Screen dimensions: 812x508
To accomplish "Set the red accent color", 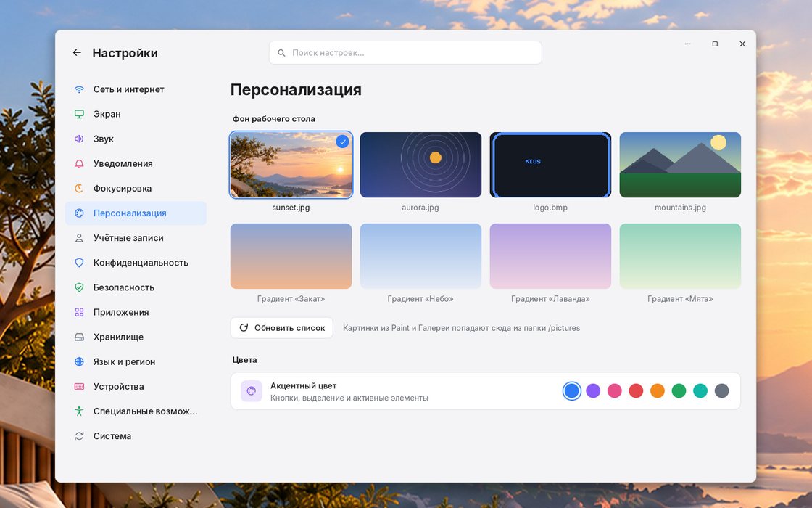I will pyautogui.click(x=636, y=391).
